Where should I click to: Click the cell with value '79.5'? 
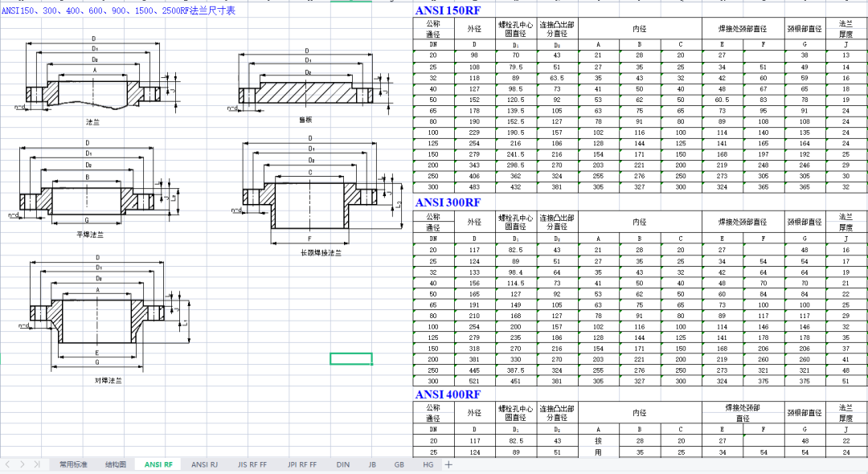point(515,67)
